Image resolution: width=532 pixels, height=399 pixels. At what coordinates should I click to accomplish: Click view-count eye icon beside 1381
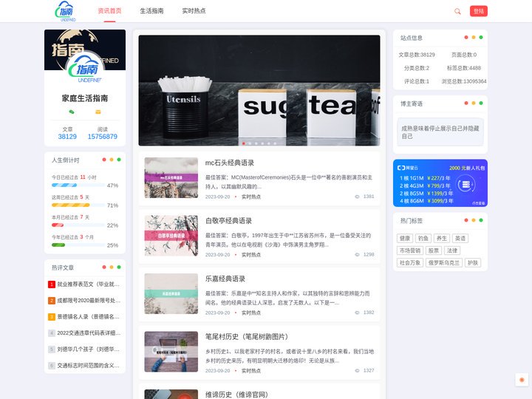pyautogui.click(x=357, y=197)
